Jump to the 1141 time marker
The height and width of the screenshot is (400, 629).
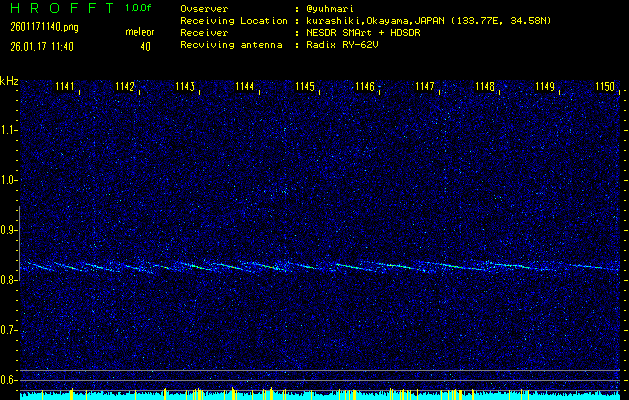[x=65, y=87]
